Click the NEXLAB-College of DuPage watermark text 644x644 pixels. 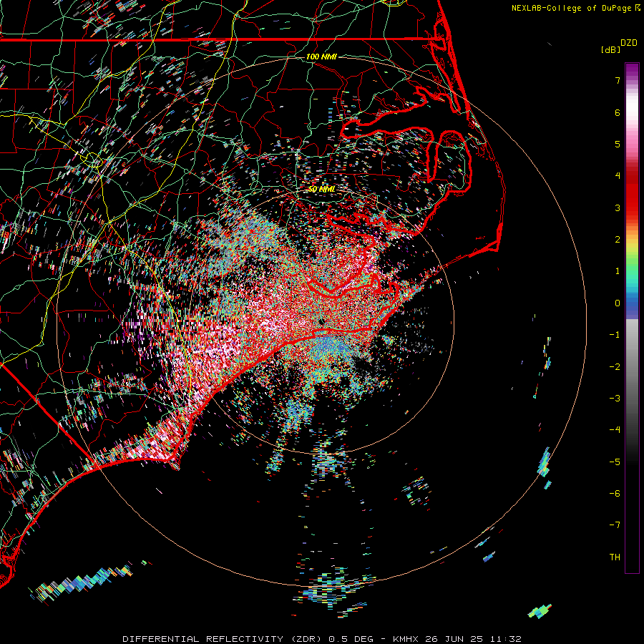click(576, 8)
